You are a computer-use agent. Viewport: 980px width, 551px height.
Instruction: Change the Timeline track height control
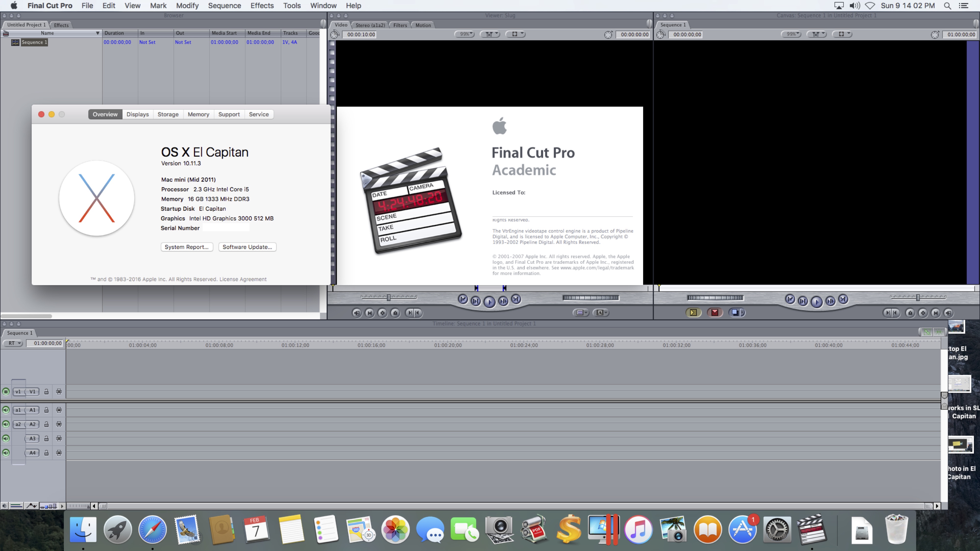pos(49,506)
